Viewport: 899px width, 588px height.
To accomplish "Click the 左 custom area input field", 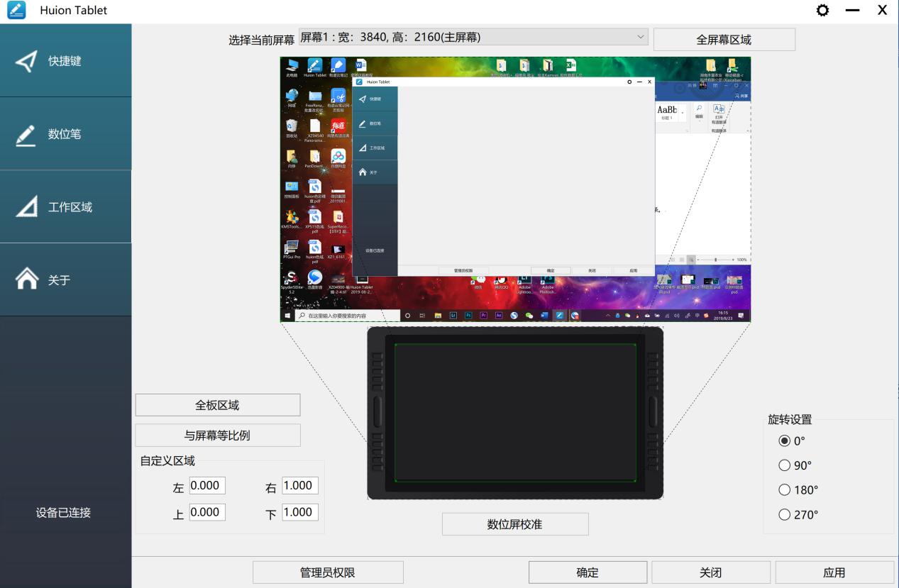I will pyautogui.click(x=207, y=485).
